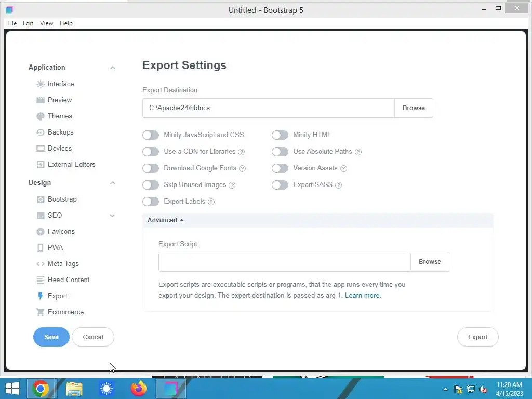Show help for Download Google Fonts
Image resolution: width=532 pixels, height=399 pixels.
click(242, 169)
